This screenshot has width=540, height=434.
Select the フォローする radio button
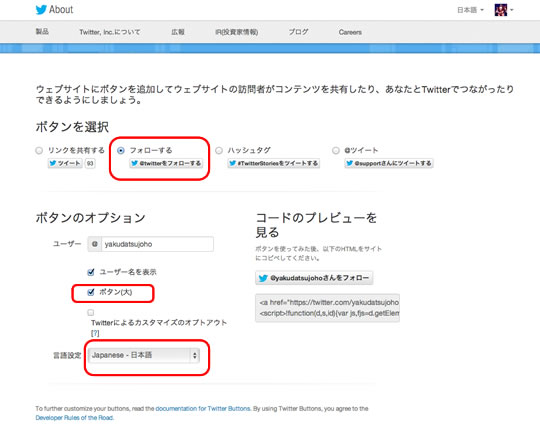[x=121, y=151]
